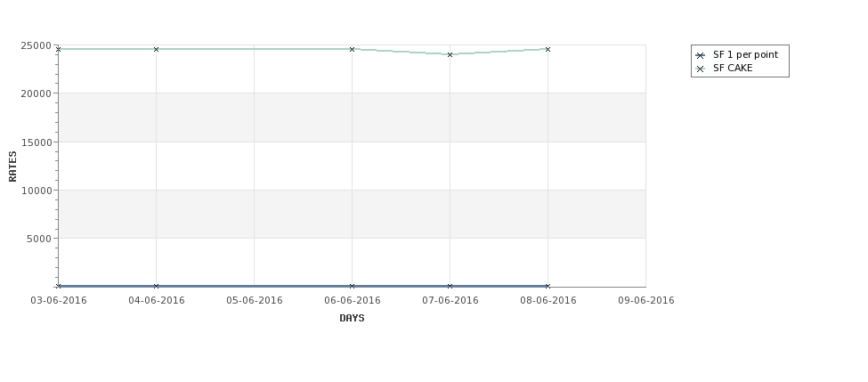
Task: Click SF CAKE data point on 03-06-2016
Action: click(x=58, y=49)
